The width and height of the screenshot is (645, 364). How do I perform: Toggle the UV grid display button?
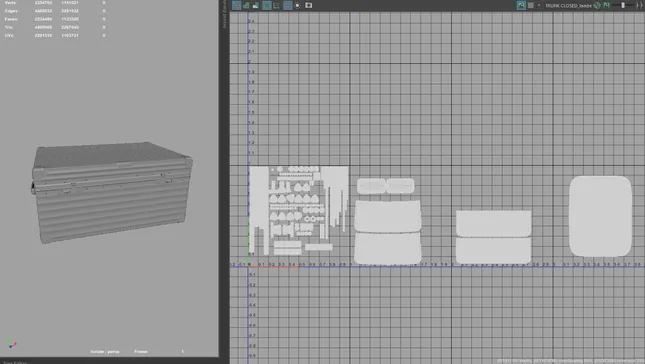tap(288, 5)
